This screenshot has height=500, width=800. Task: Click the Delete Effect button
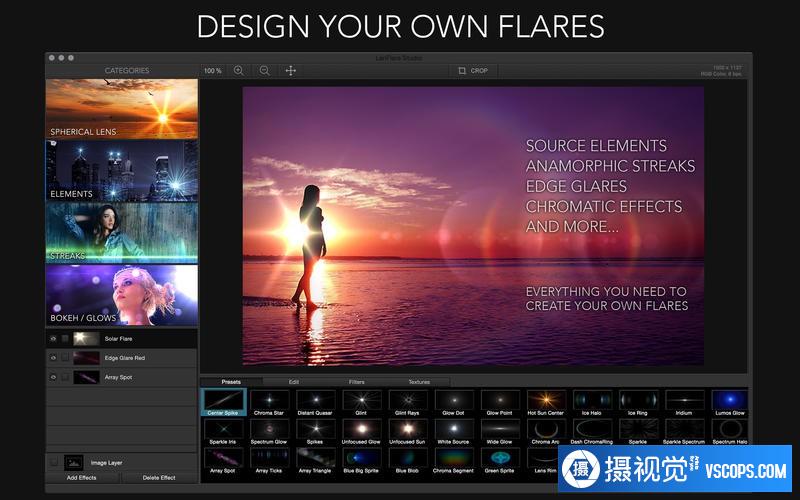pyautogui.click(x=159, y=478)
